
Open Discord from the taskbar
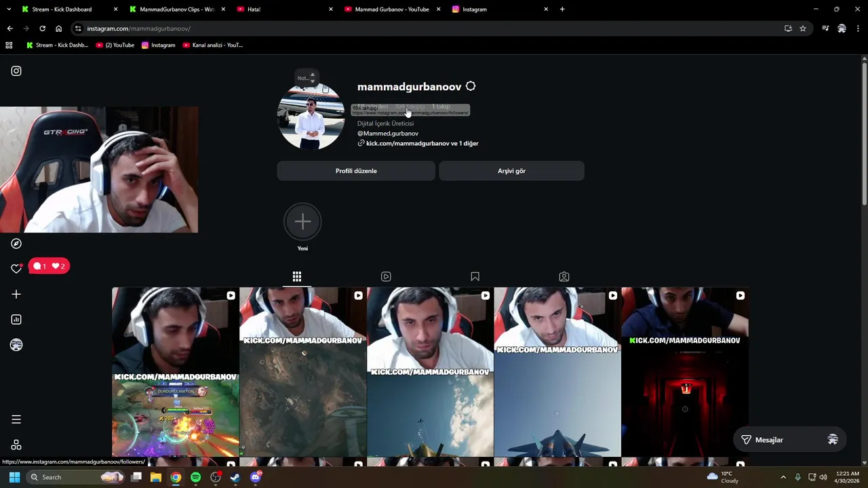(x=256, y=477)
